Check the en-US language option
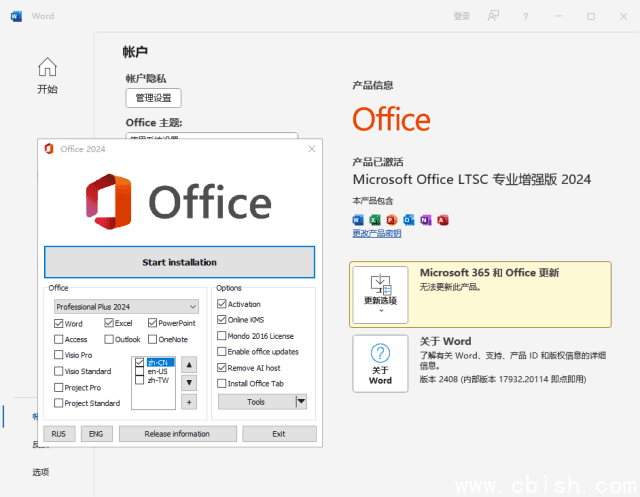The image size is (640, 497). (x=140, y=371)
